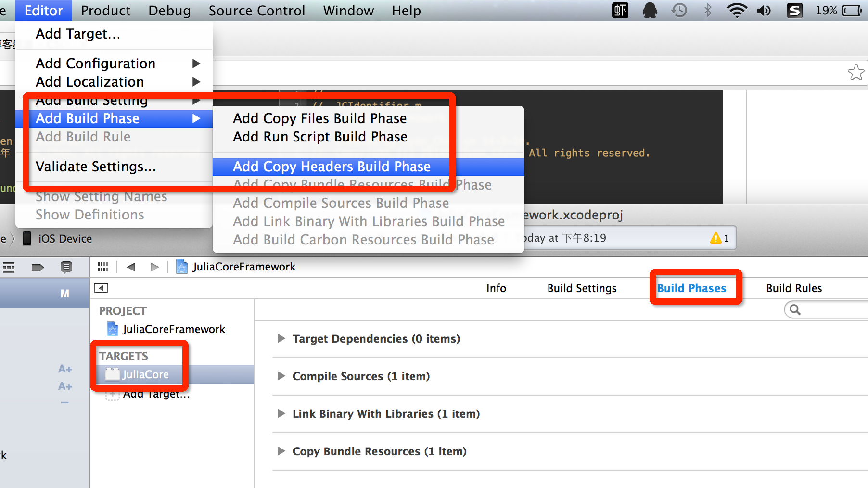Expand Target Dependencies section
Viewport: 868px width, 488px height.
[x=281, y=338]
